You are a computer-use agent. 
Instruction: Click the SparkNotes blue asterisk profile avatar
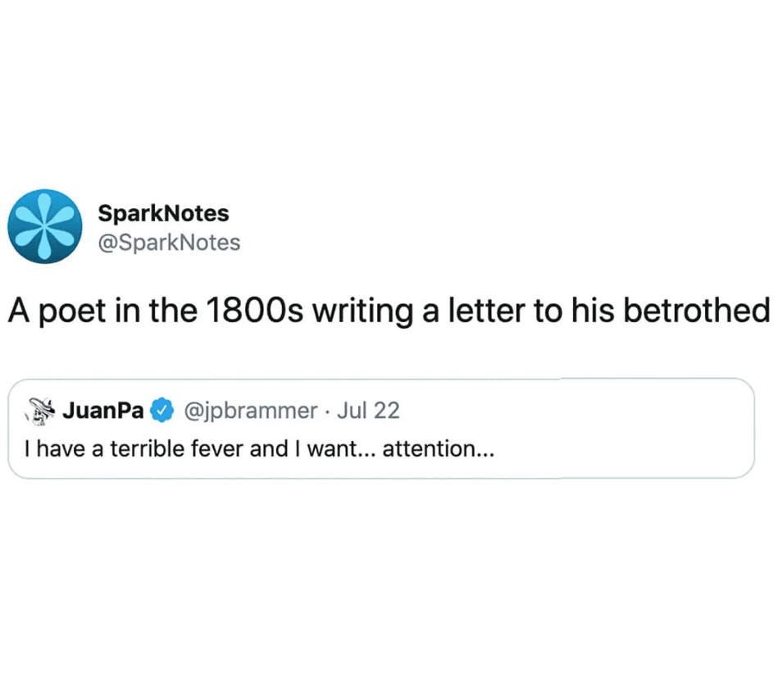point(44,226)
